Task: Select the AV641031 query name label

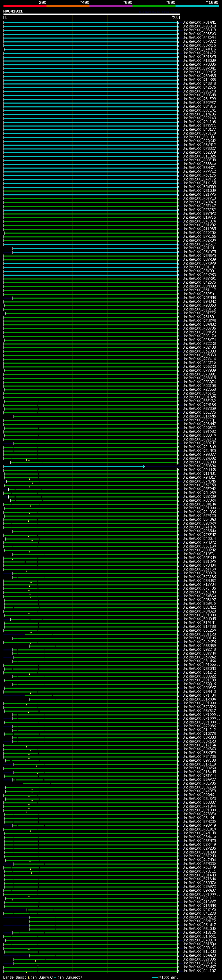Action: point(13,11)
